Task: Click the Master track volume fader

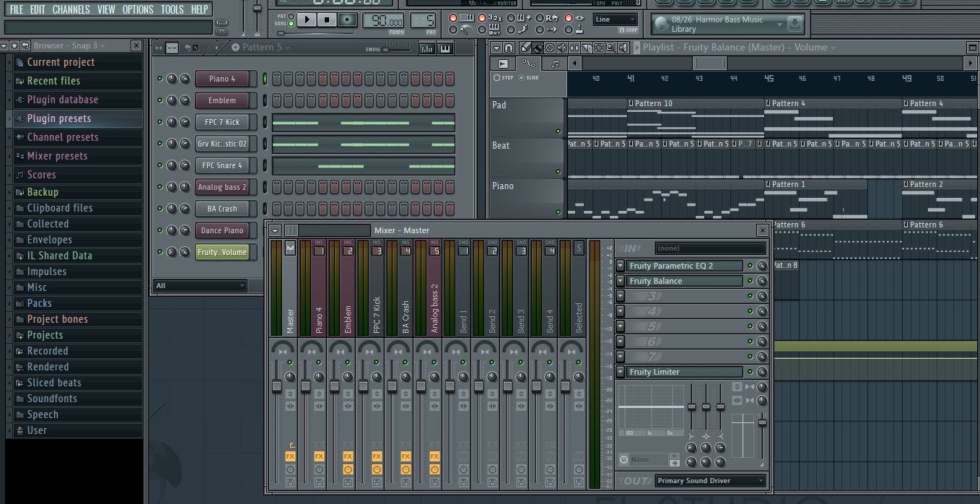Action: (276, 386)
